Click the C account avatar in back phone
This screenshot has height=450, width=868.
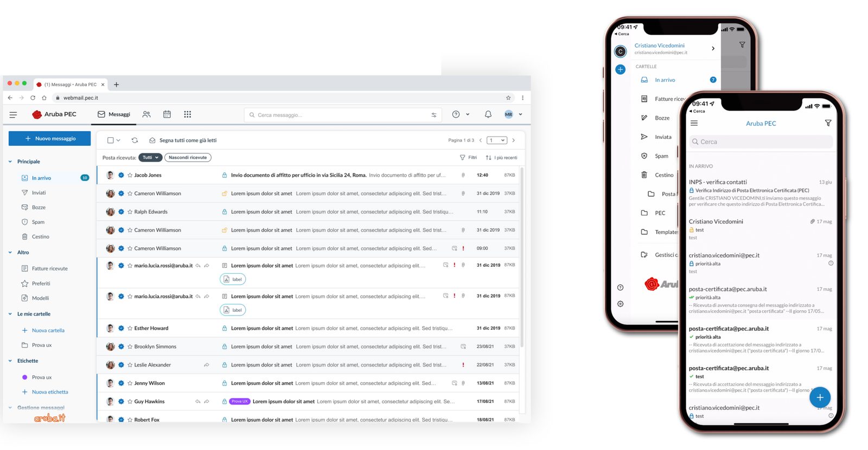(x=620, y=52)
